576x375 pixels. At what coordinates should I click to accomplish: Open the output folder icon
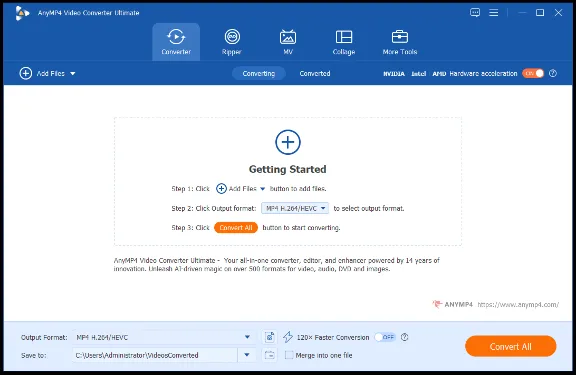269,355
